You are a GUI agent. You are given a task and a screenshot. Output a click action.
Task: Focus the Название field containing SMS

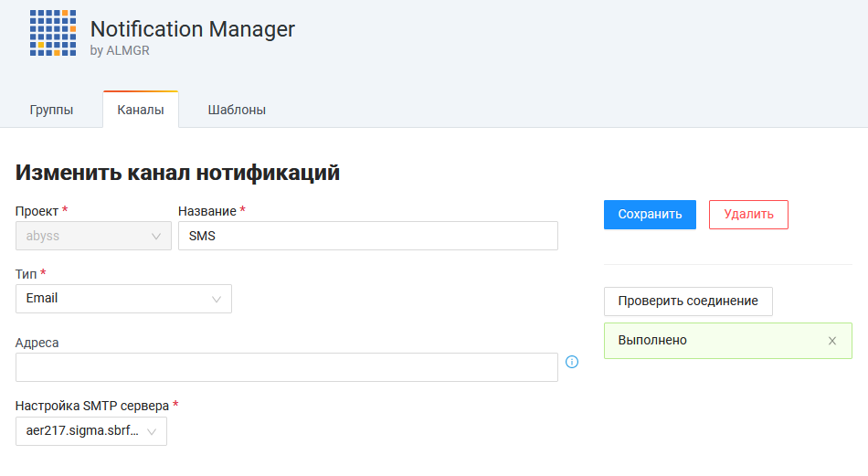[x=368, y=236]
